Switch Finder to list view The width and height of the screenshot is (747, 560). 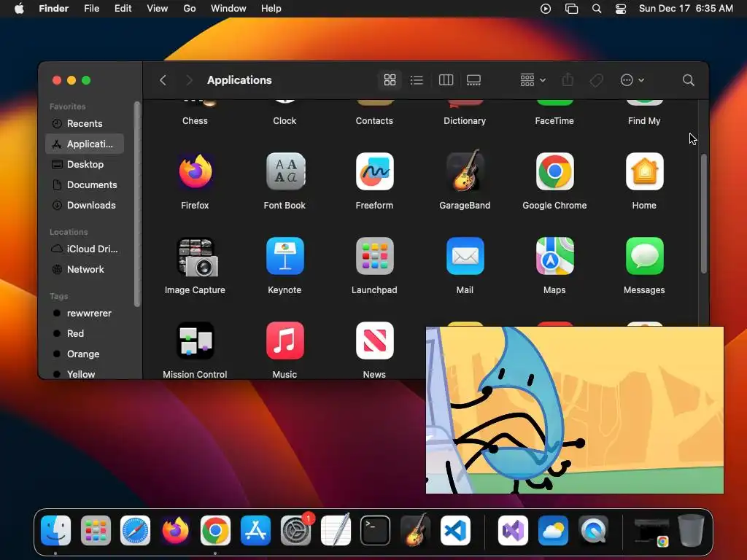click(417, 80)
